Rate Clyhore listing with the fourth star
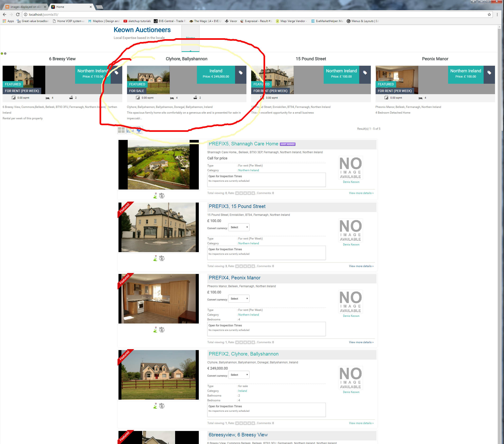Screen dimensions: 504x444 point(249,423)
